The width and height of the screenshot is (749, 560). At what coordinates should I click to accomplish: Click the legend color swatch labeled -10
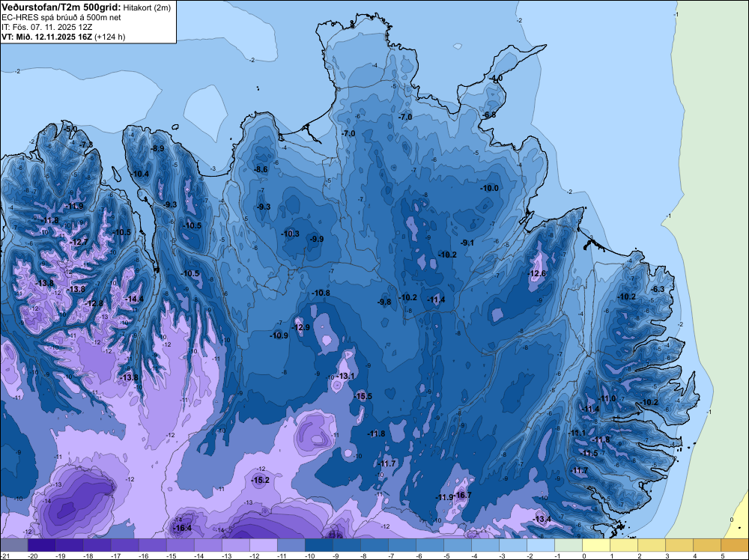(x=318, y=546)
